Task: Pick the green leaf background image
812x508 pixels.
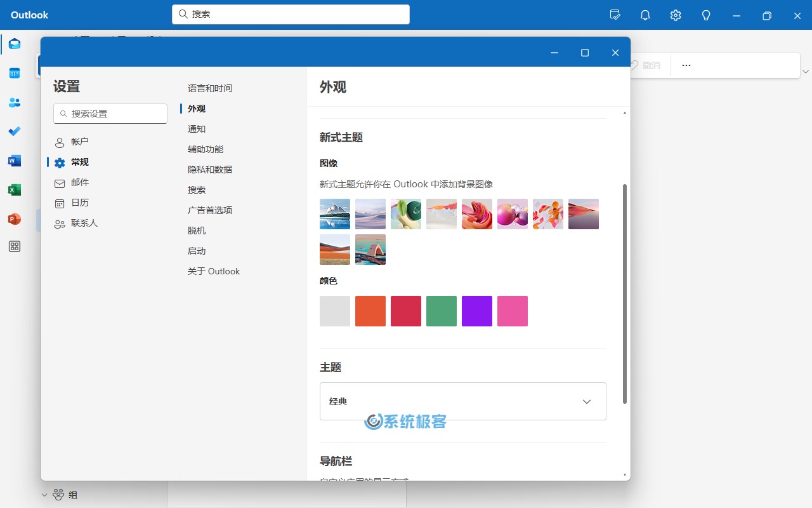Action: (406, 214)
